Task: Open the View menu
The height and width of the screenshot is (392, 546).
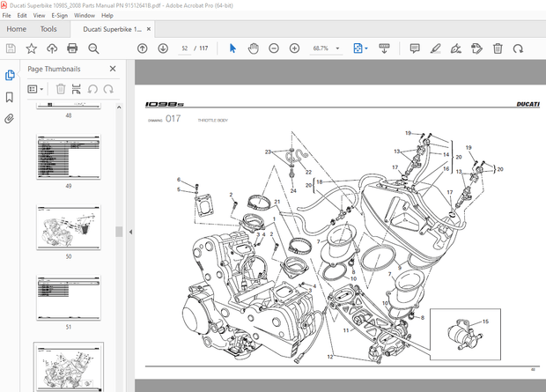Action: (x=39, y=15)
